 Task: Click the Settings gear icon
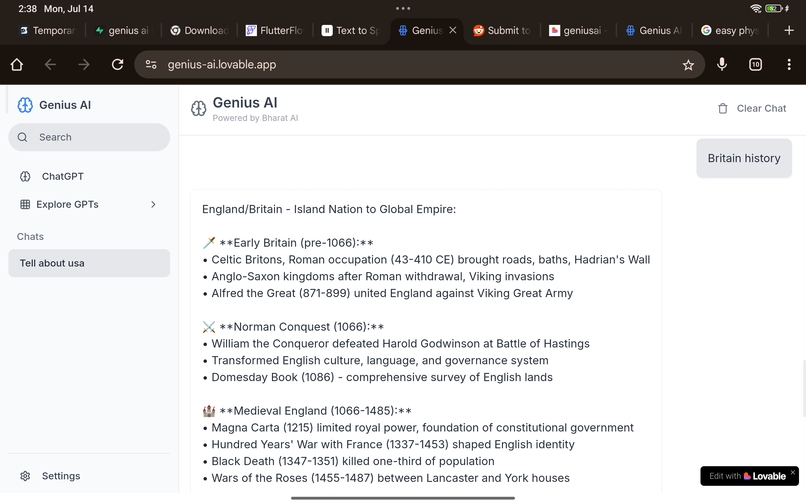pyautogui.click(x=25, y=476)
